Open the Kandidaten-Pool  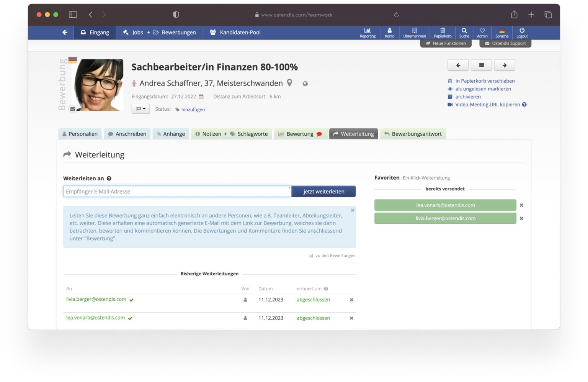[x=235, y=32]
